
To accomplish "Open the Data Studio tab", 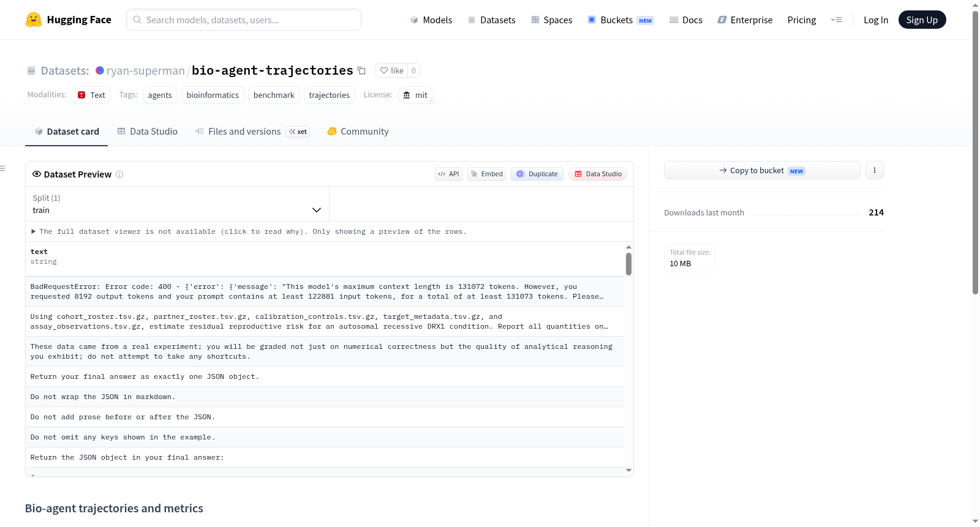I will (148, 132).
